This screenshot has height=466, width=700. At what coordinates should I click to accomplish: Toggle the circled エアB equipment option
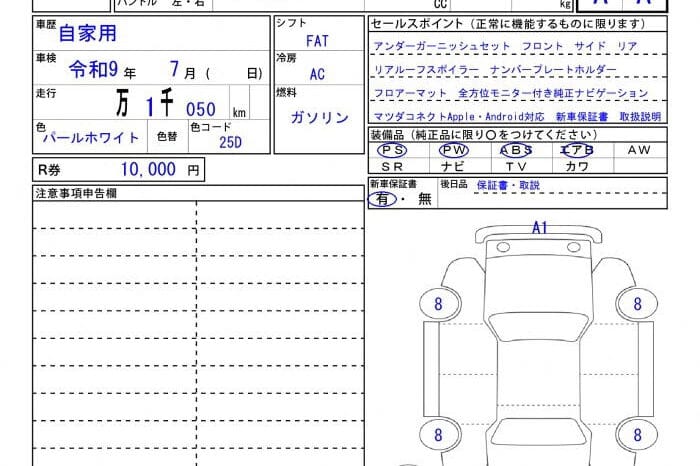pos(577,150)
